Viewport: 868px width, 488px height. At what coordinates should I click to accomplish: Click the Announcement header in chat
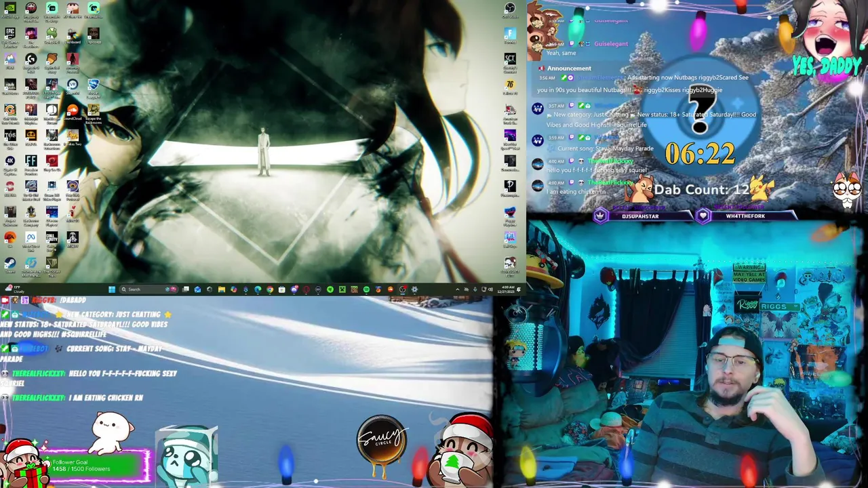tap(569, 68)
